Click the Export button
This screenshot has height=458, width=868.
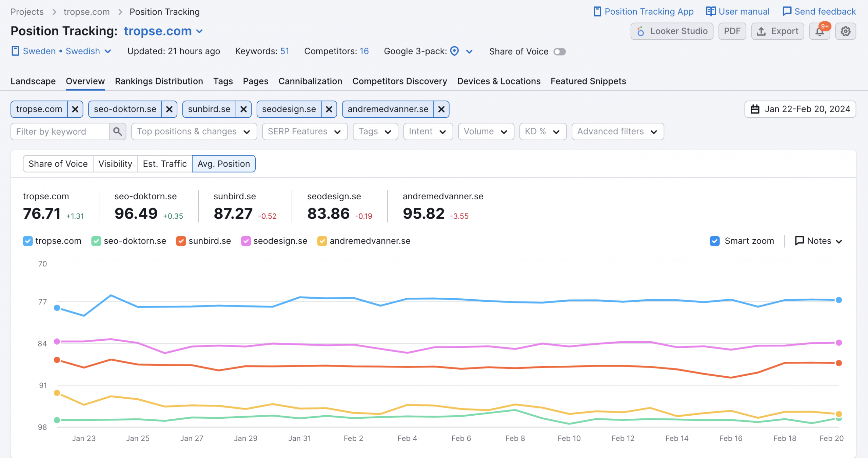click(777, 31)
